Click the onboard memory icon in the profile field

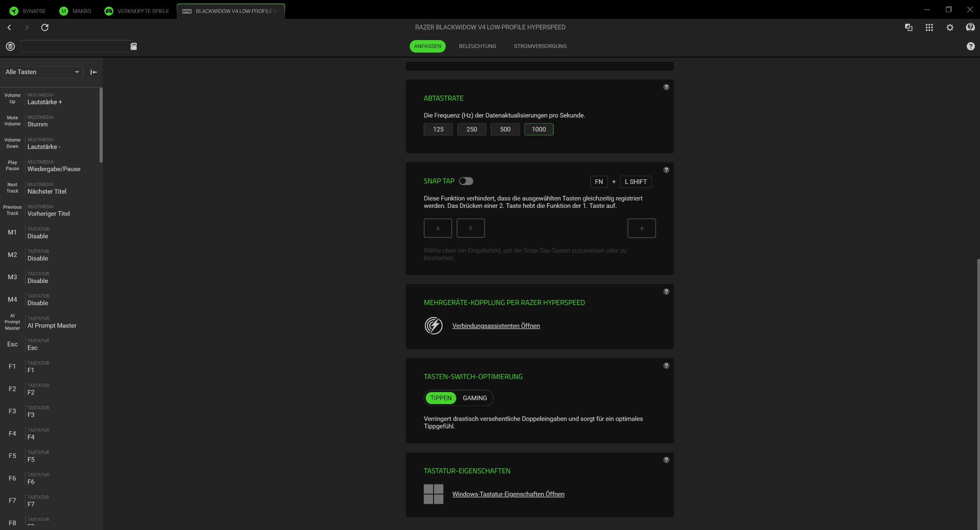[x=134, y=46]
